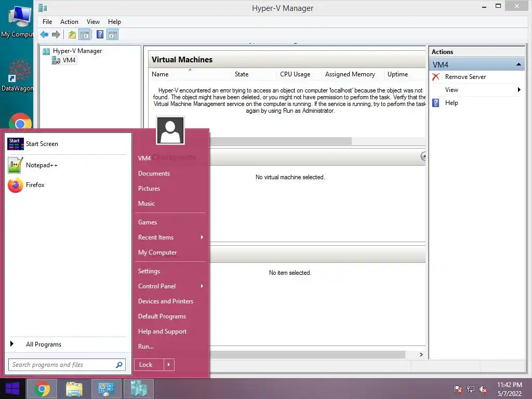Expand All Programs list
This screenshot has height=399, width=532.
[67, 344]
